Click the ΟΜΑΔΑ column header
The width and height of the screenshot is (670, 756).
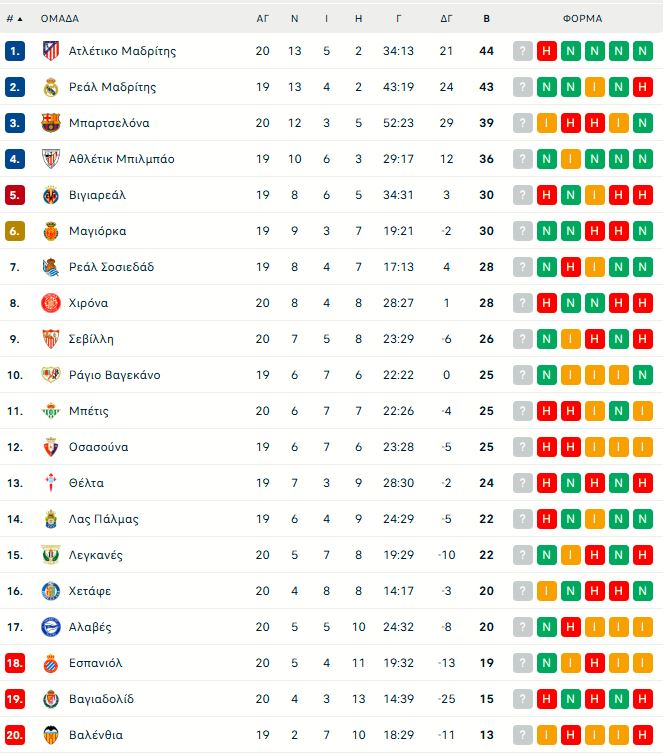point(60,18)
